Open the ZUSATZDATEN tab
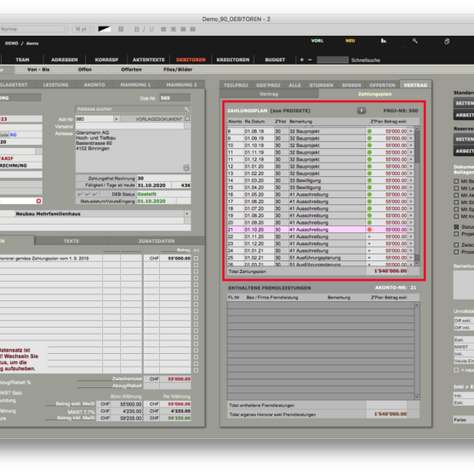Image resolution: width=474 pixels, height=474 pixels. 157,241
